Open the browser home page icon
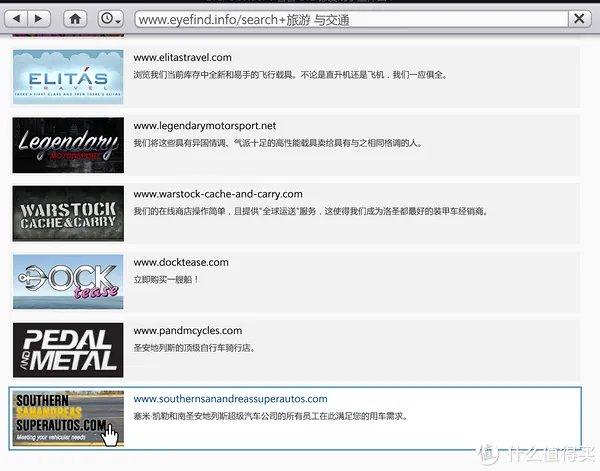This screenshot has width=600, height=471. coord(75,18)
